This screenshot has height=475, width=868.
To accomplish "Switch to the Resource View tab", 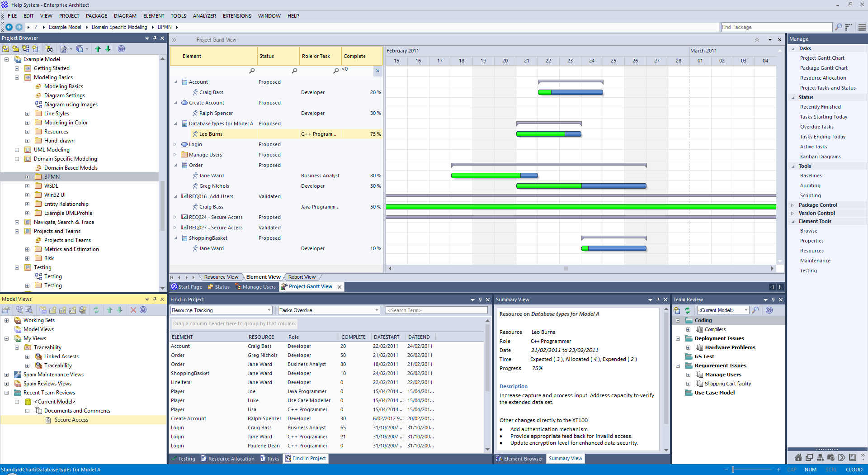I will point(221,277).
